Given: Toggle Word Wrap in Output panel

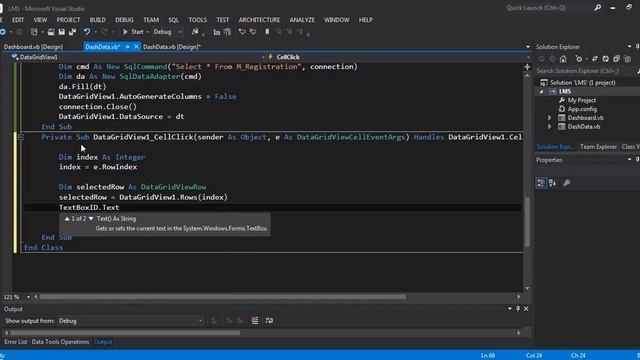Looking at the screenshot, I should pos(269,321).
